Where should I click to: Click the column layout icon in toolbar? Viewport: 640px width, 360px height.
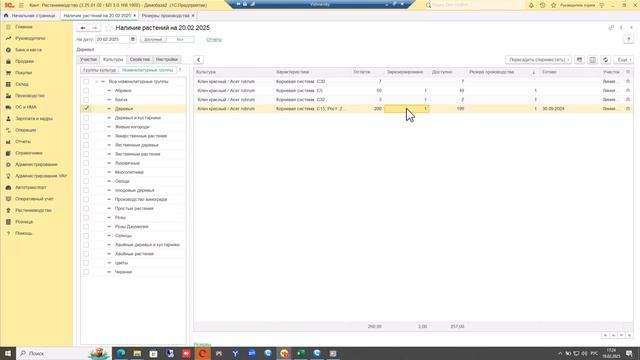pos(592,60)
